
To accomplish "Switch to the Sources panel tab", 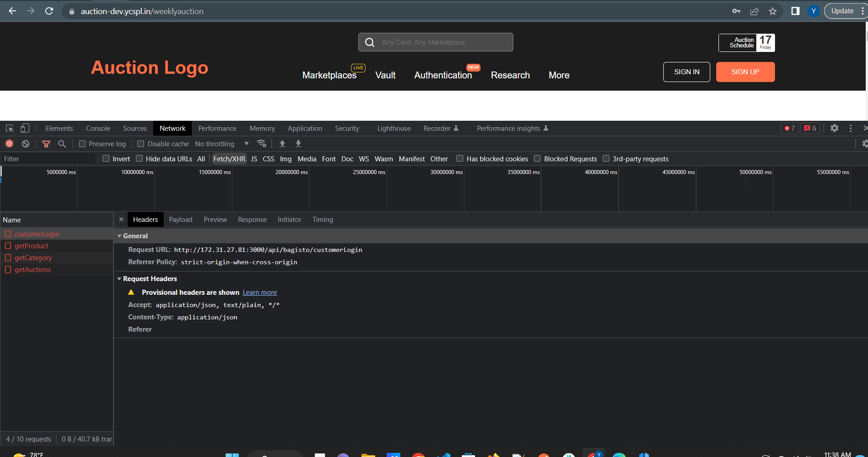I will 135,128.
